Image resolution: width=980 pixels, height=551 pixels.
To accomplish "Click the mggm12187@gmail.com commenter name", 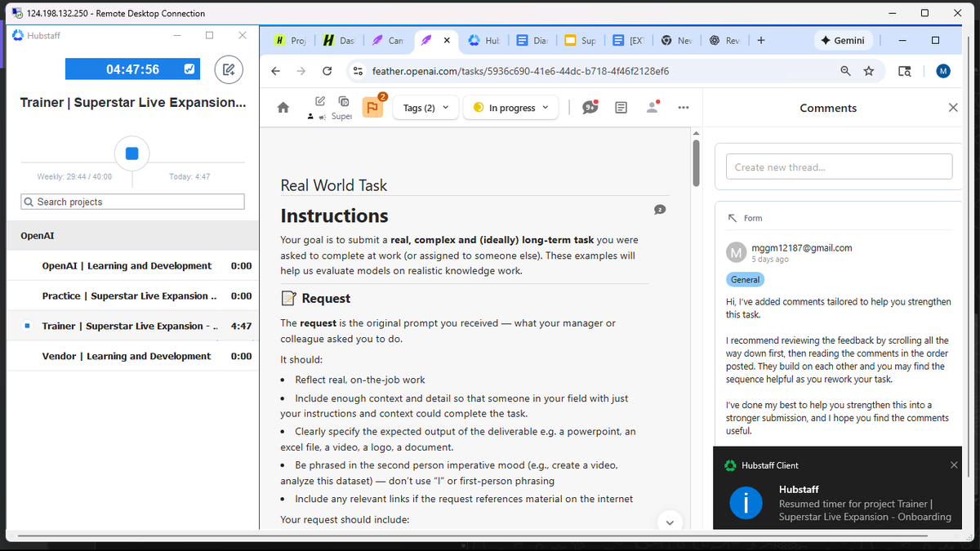I will (801, 248).
